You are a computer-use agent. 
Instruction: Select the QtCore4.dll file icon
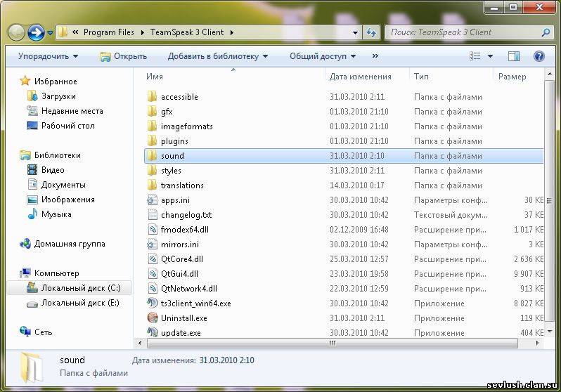point(153,259)
